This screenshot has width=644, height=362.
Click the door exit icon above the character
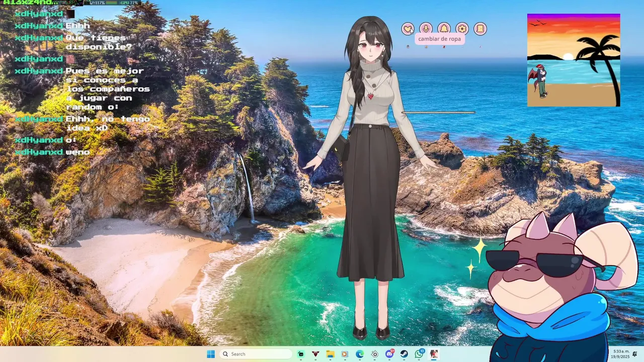(x=480, y=29)
